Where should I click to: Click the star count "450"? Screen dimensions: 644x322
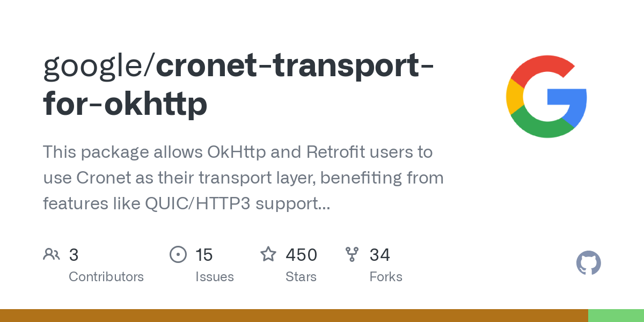click(301, 254)
